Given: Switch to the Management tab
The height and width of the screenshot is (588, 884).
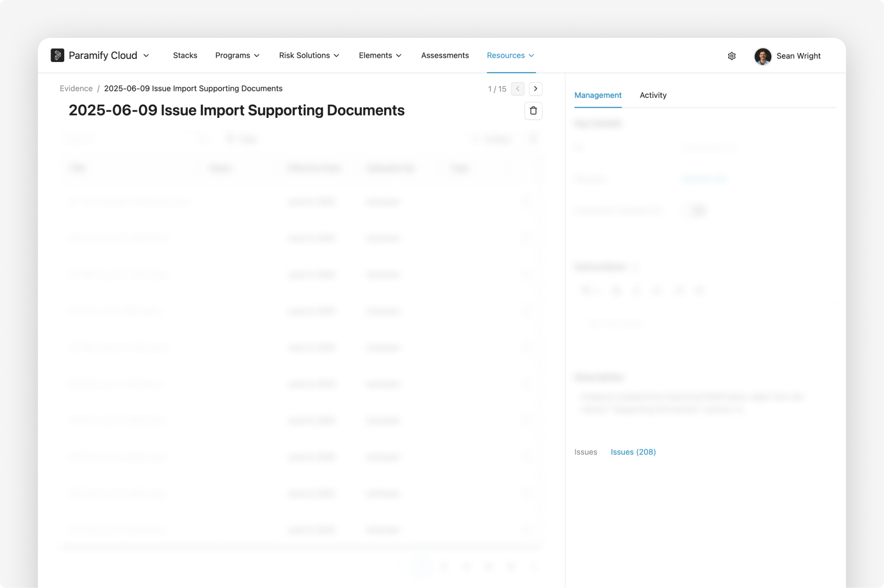Looking at the screenshot, I should click(x=598, y=95).
